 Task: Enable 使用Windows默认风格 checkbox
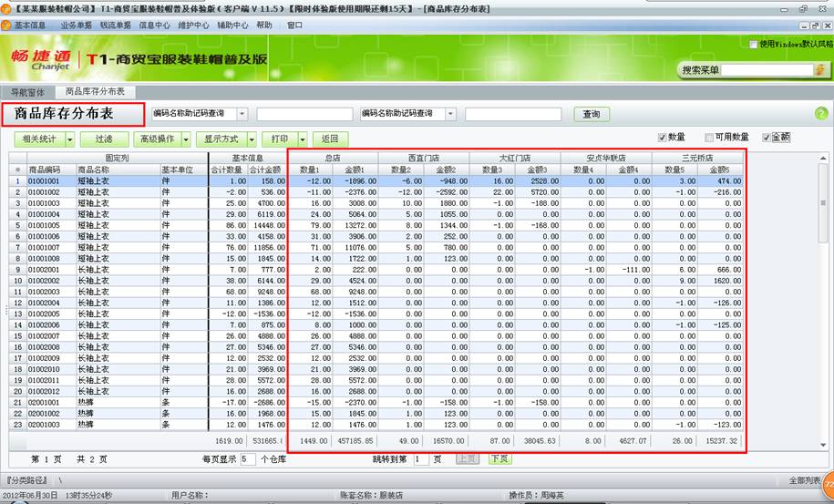(753, 44)
